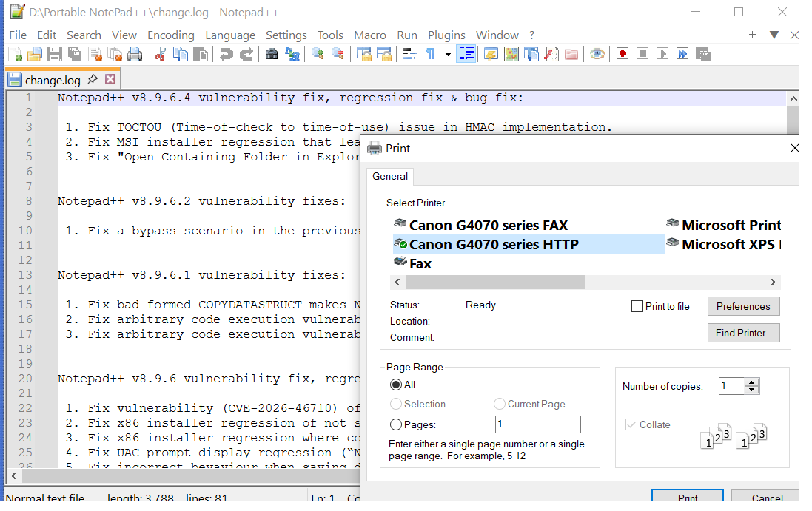Click the Preferences button
Viewport: 812px width, 511px height.
coord(743,306)
